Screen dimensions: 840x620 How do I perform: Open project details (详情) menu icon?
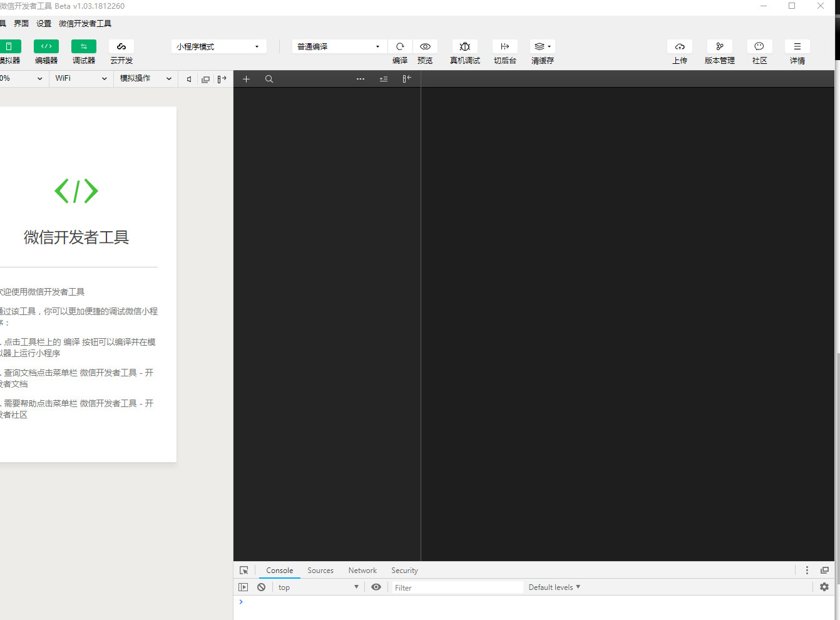797,46
